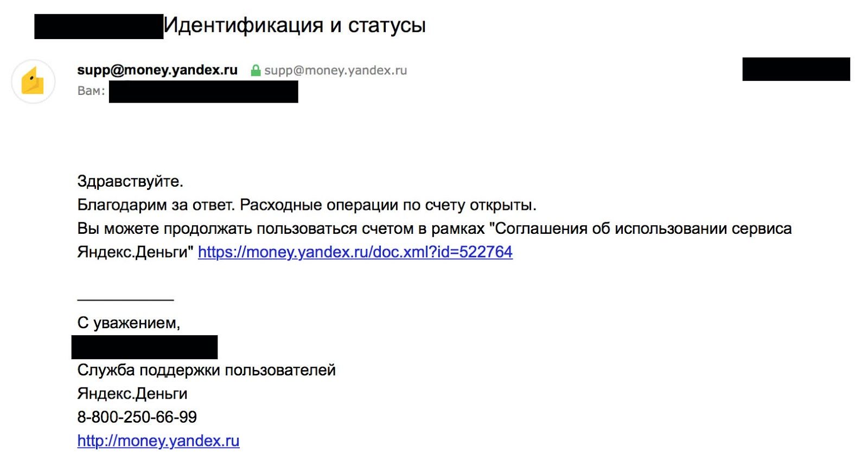
Task: Click the redacted block before the subject
Action: pos(99,27)
